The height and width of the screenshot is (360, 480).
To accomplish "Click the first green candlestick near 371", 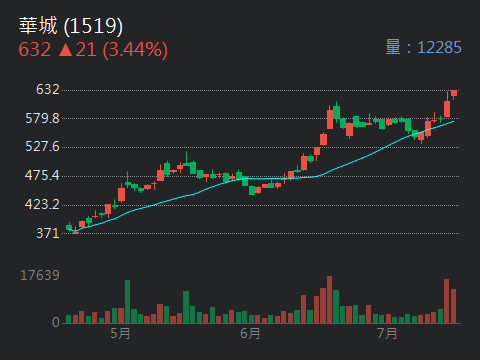I will coord(69,227).
